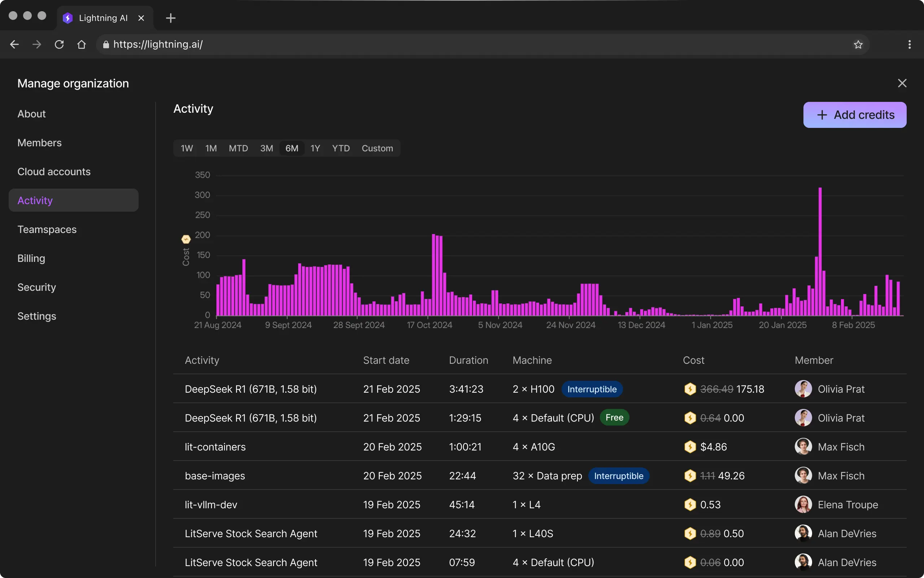Go to Cloud accounts
The image size is (924, 578).
[54, 172]
